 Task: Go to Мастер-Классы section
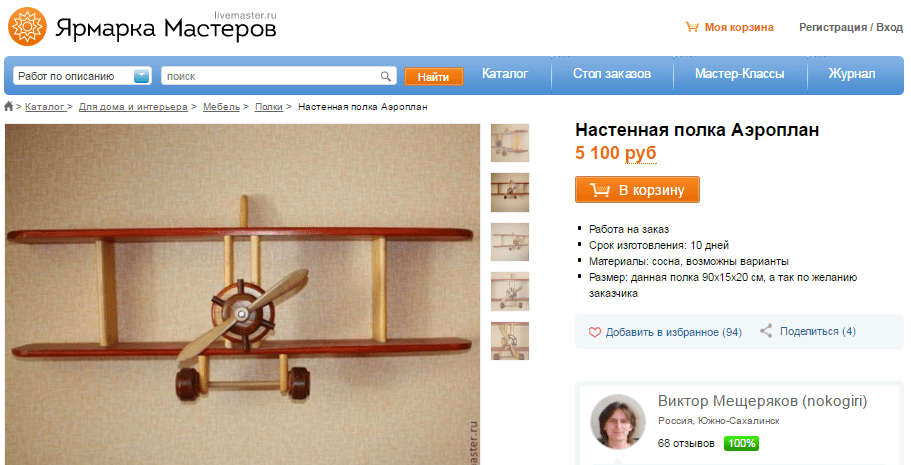click(740, 74)
